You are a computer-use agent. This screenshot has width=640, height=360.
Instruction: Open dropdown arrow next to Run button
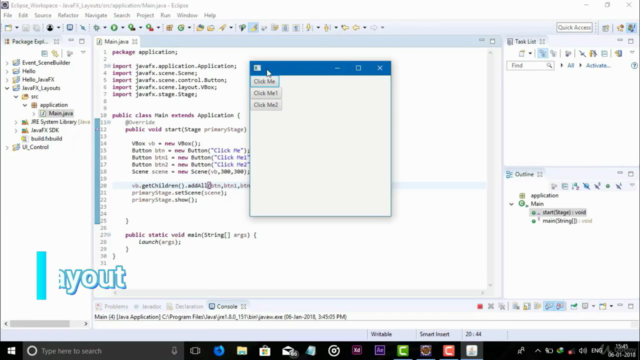pyautogui.click(x=122, y=27)
